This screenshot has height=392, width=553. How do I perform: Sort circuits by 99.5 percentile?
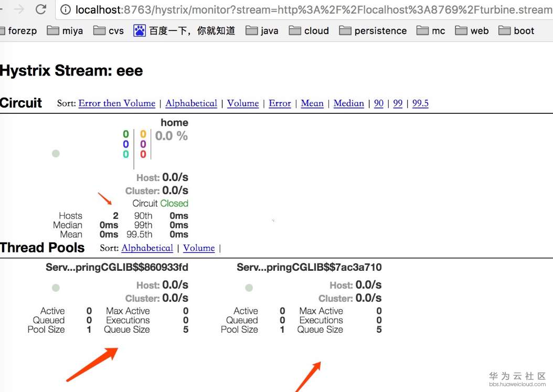tap(420, 103)
